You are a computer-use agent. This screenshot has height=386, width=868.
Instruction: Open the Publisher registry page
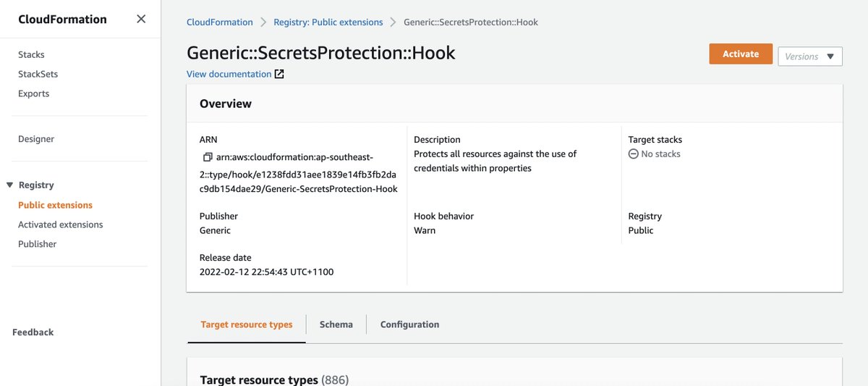(37, 244)
